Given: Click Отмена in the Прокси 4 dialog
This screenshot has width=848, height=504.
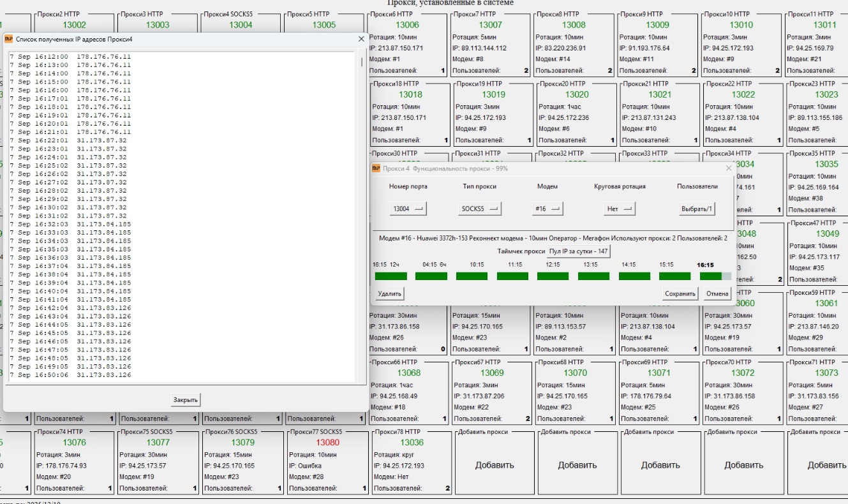Looking at the screenshot, I should click(717, 294).
